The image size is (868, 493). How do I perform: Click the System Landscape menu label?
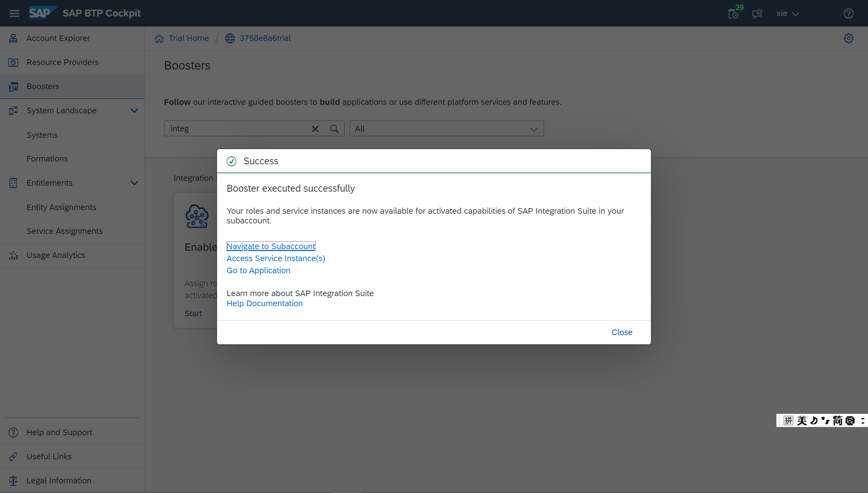coord(61,110)
